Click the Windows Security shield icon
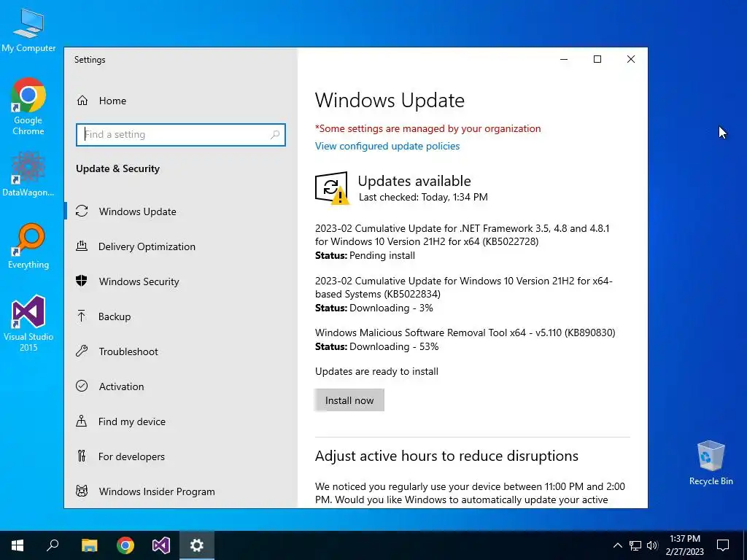 (x=82, y=281)
